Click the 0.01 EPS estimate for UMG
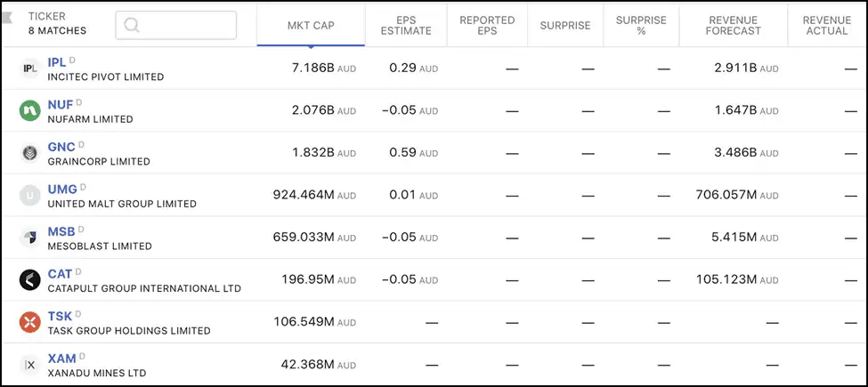This screenshot has width=868, height=387. pos(402,195)
